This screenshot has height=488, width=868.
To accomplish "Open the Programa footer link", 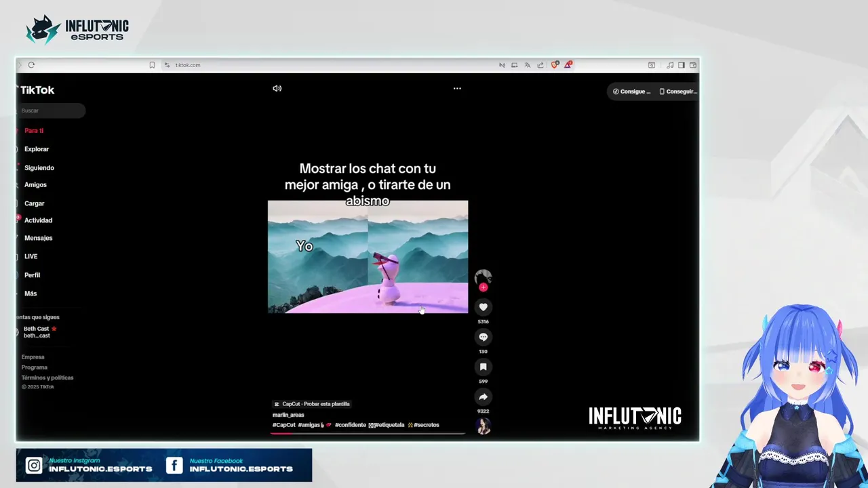I will pyautogui.click(x=35, y=367).
